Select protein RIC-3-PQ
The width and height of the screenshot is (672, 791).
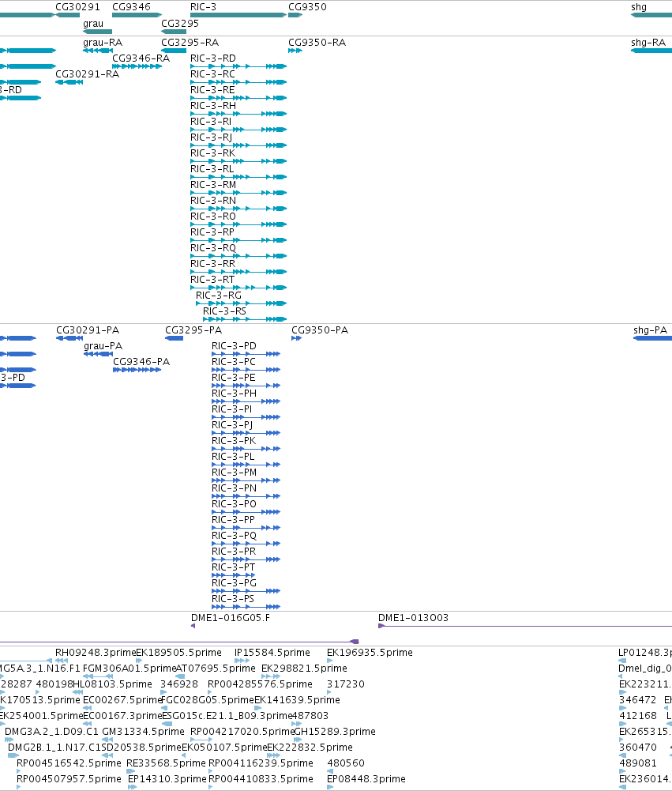[x=246, y=544]
